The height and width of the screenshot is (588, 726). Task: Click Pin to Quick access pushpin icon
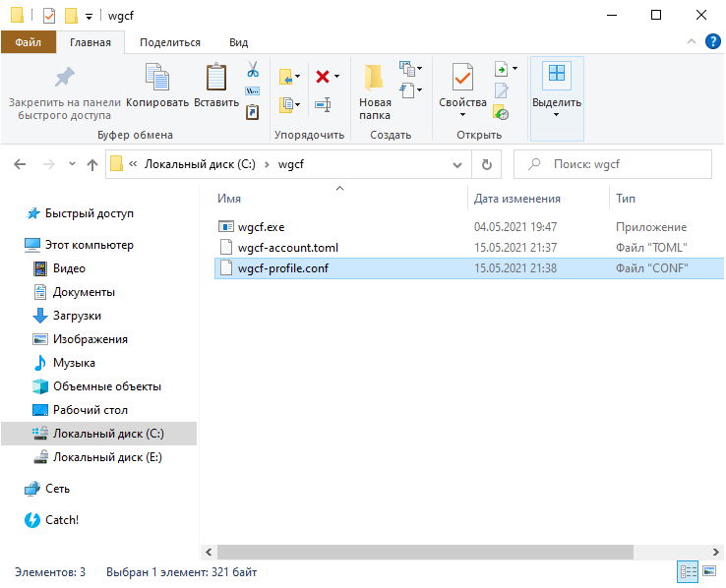pos(65,77)
